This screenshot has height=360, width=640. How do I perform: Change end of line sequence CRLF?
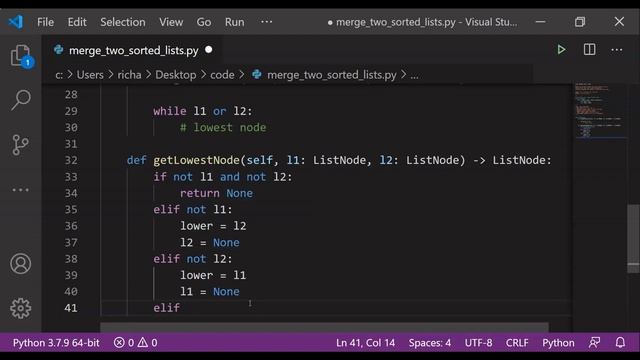517,342
